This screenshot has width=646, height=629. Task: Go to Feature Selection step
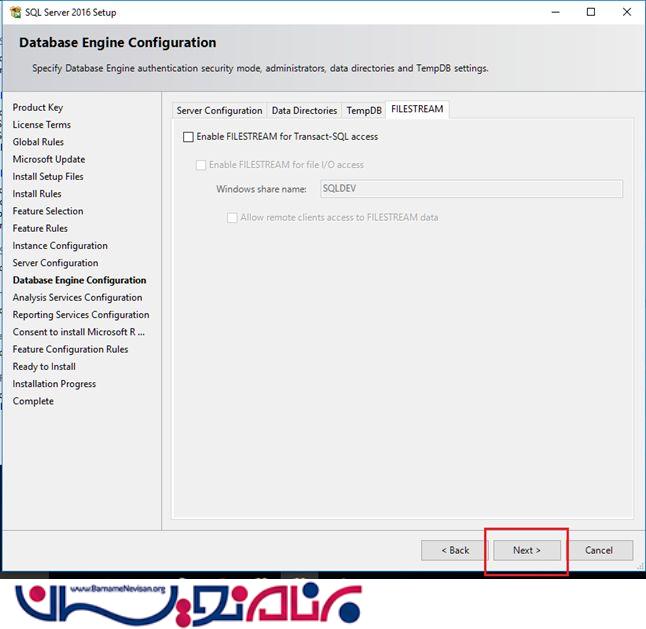click(48, 211)
